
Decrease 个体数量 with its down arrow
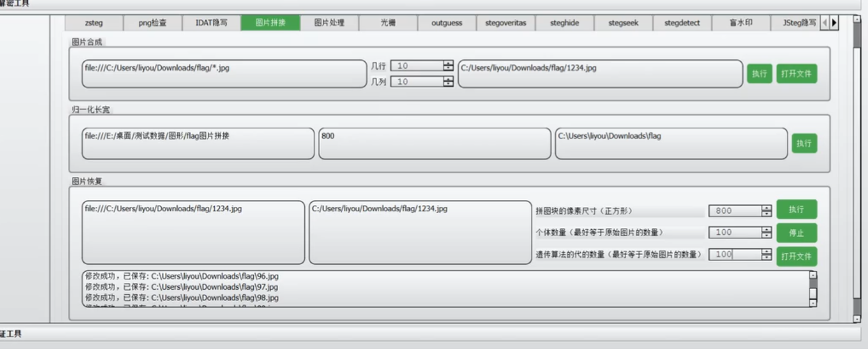point(766,236)
